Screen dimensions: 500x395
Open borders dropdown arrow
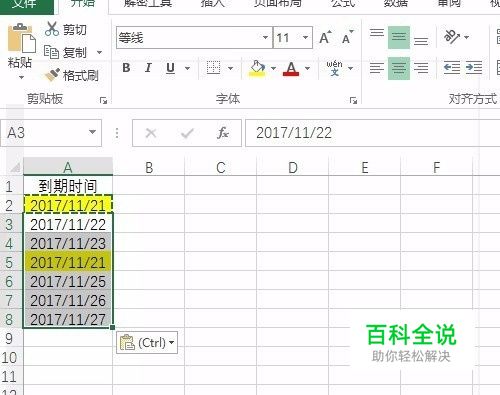click(230, 68)
